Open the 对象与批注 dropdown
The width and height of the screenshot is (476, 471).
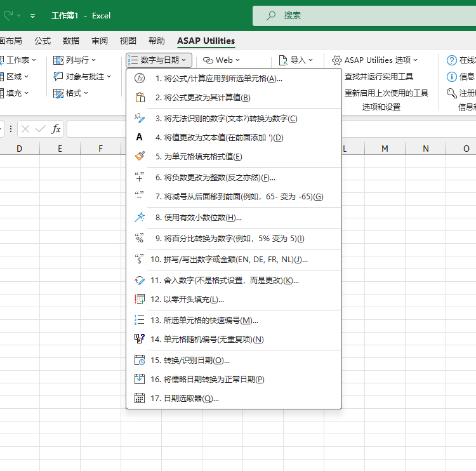[x=82, y=77]
